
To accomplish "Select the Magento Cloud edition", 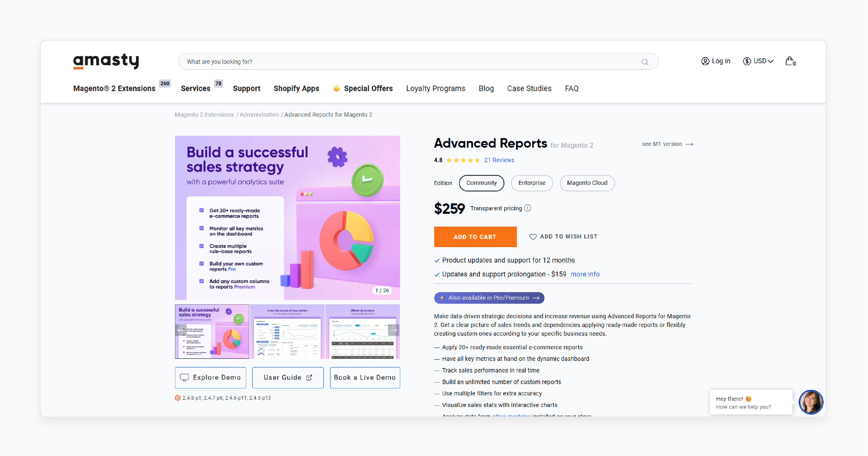I will point(587,183).
